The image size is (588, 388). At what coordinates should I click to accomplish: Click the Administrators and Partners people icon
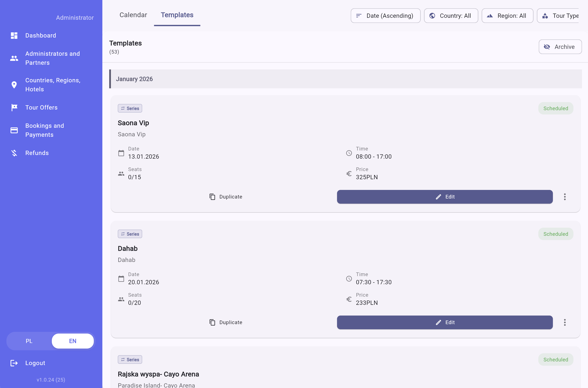[14, 58]
